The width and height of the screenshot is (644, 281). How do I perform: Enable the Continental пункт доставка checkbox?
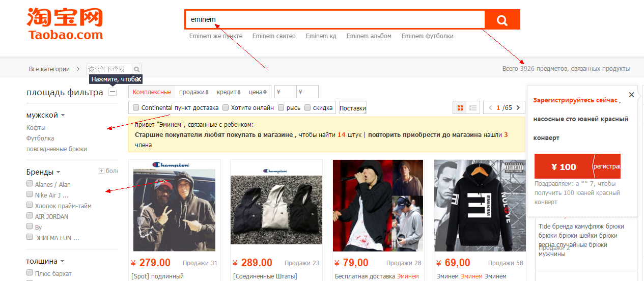[x=136, y=108]
